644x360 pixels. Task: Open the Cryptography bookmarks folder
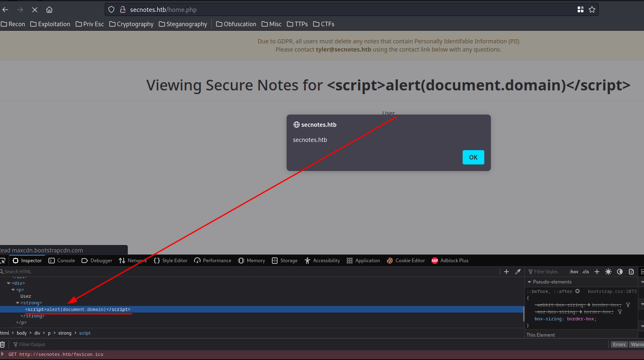pos(131,24)
